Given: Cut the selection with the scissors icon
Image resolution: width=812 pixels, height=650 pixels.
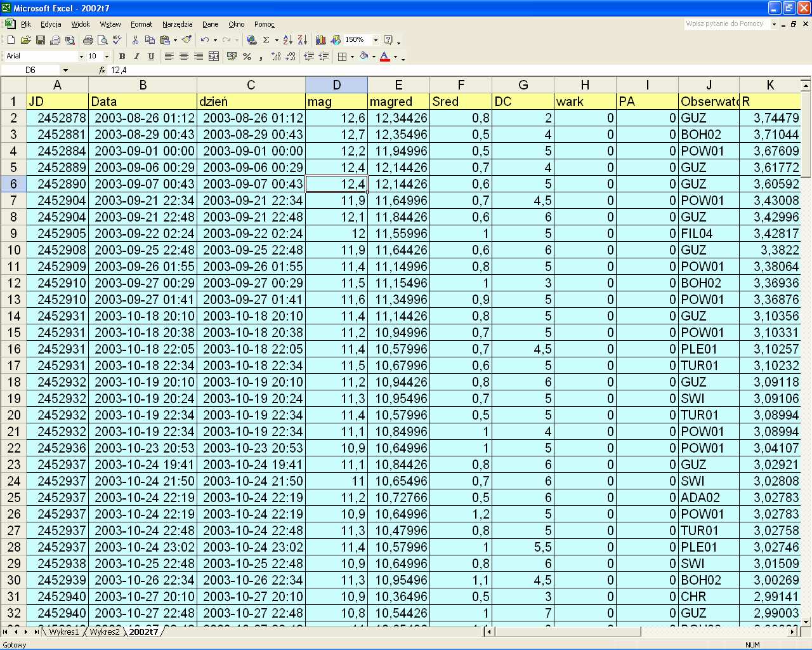Looking at the screenshot, I should 135,40.
